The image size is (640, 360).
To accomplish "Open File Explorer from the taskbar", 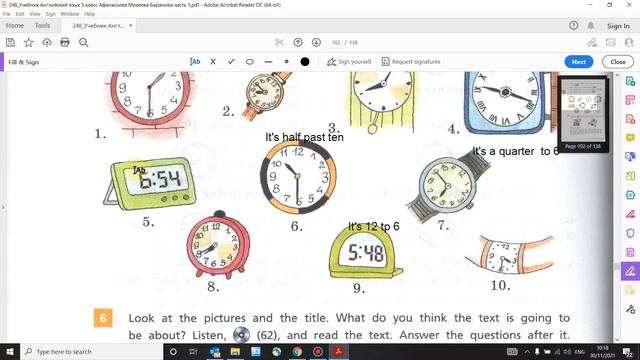I will (x=235, y=351).
